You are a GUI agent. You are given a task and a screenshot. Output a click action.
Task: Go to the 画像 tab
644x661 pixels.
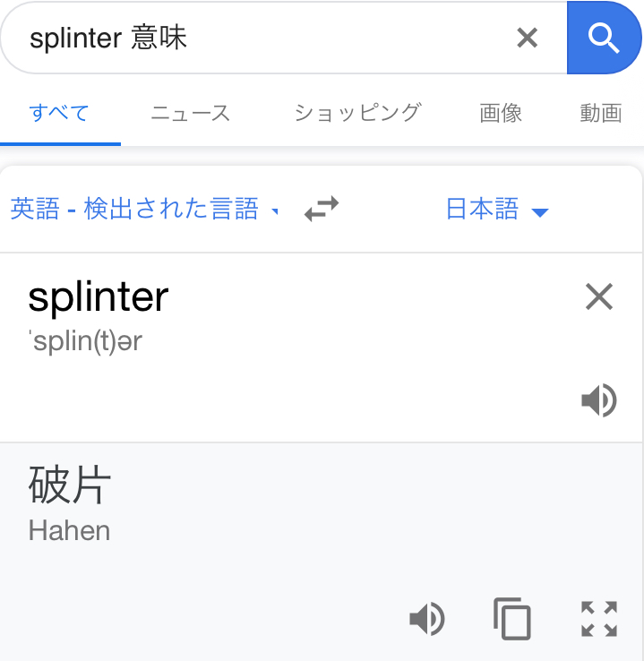501,113
